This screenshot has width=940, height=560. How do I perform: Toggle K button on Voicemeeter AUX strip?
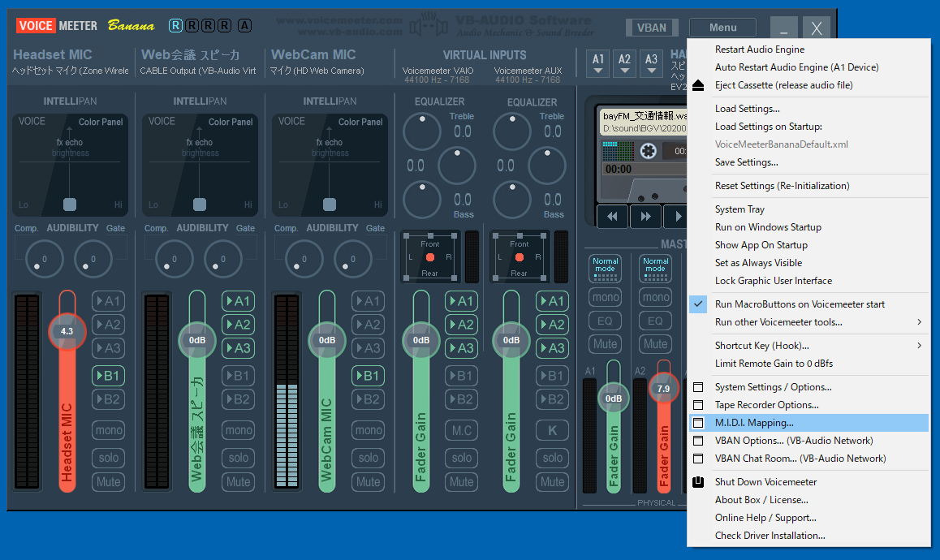552,430
